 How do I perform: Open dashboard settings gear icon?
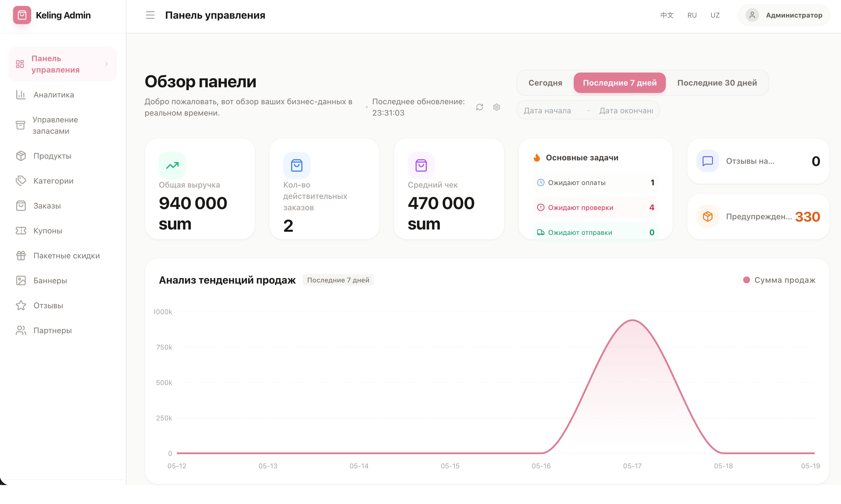click(496, 107)
